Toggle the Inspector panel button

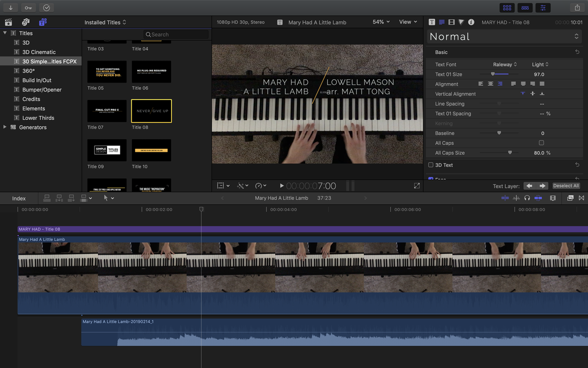(544, 7)
